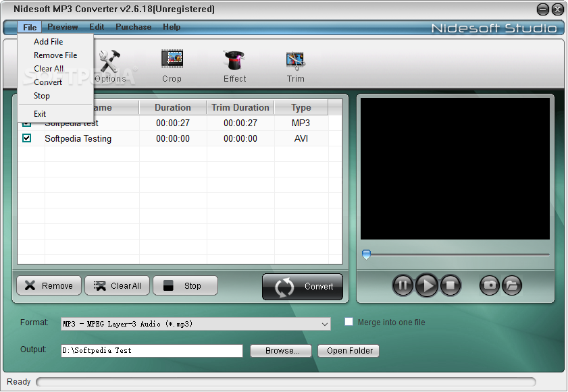The image size is (568, 392).
Task: Play the preview video
Action: (x=427, y=285)
